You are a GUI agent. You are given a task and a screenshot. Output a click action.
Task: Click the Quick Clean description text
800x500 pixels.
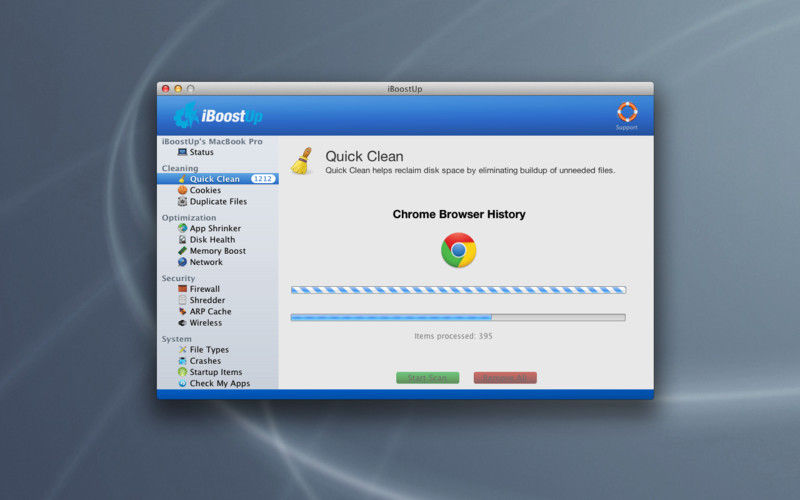(470, 170)
